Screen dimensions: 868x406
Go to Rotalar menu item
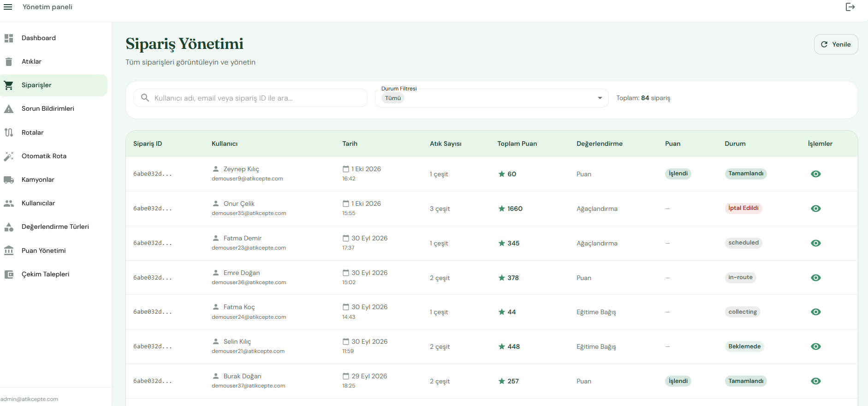click(x=54, y=132)
